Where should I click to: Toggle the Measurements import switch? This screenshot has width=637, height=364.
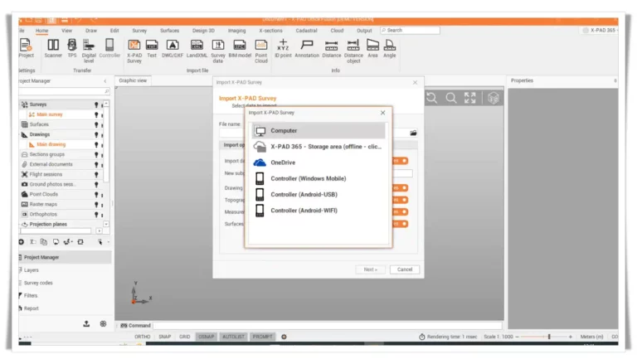(400, 211)
